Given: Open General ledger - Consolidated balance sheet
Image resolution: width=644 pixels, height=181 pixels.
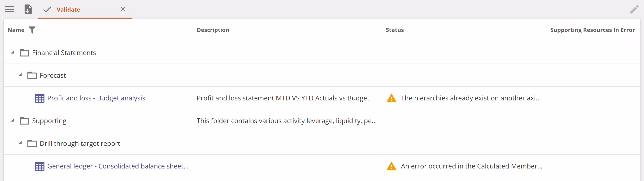Looking at the screenshot, I should [x=118, y=166].
